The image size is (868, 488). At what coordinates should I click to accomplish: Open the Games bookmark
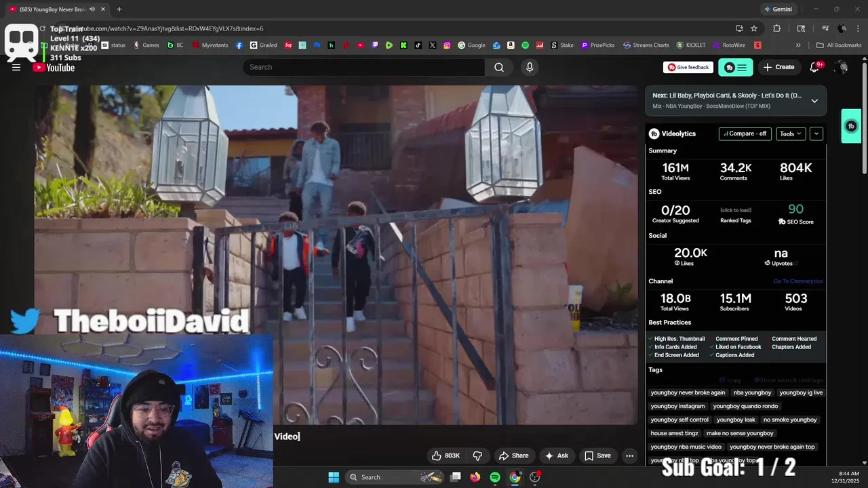(146, 45)
